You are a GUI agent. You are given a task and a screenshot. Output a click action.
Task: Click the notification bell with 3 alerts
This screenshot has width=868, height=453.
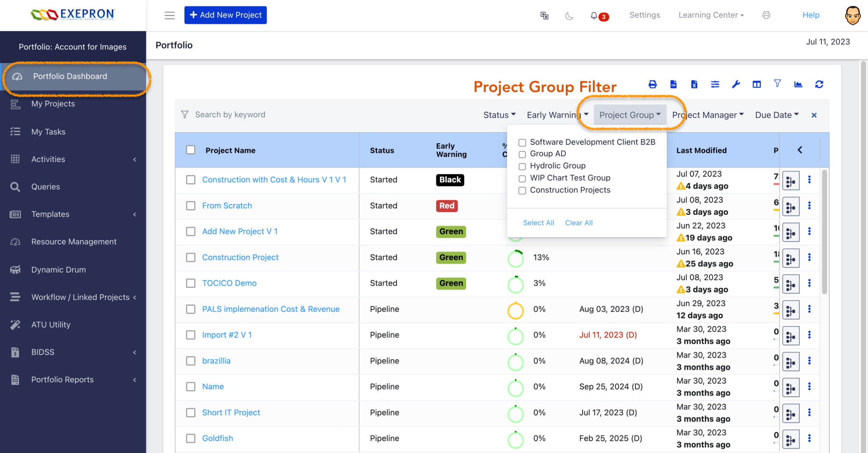click(x=595, y=15)
